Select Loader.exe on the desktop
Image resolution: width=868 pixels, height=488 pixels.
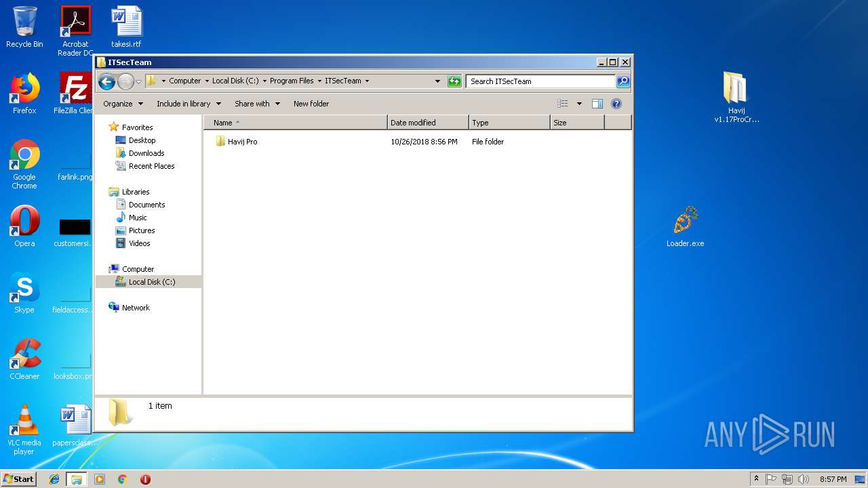click(685, 226)
